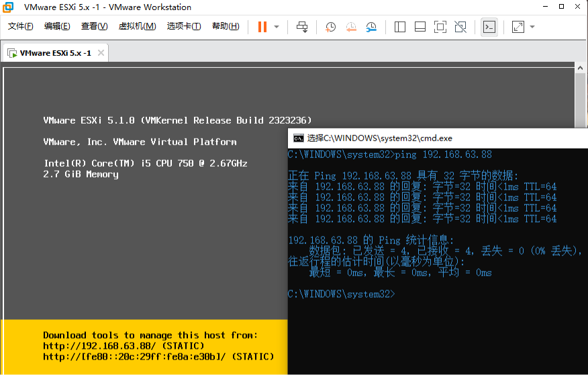588x375 pixels.
Task: Click the vertical scrollbar track of VM view
Action: click(x=580, y=100)
